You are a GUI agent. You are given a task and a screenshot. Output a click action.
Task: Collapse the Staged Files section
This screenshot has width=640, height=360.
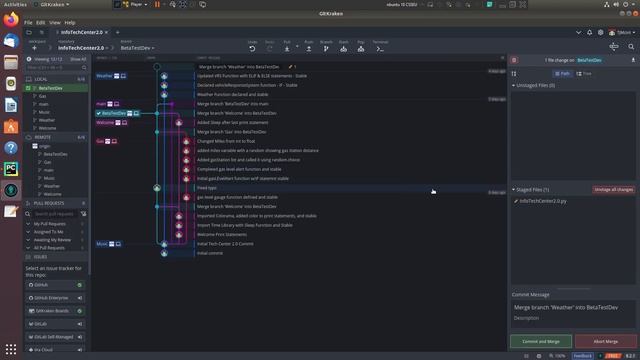[513, 190]
